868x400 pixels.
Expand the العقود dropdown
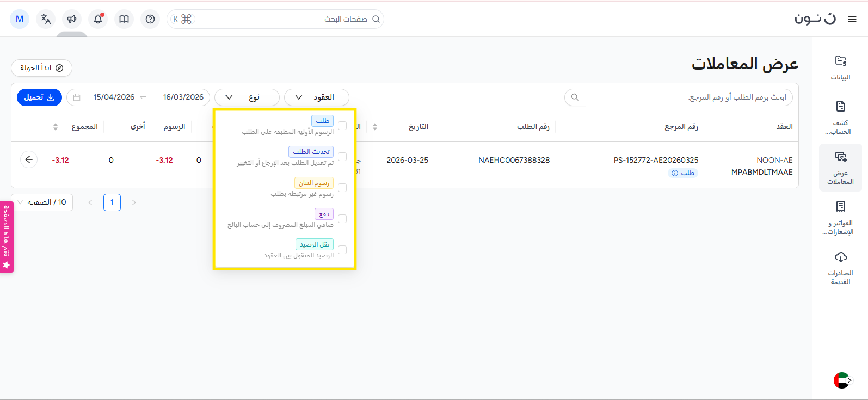pyautogui.click(x=316, y=97)
